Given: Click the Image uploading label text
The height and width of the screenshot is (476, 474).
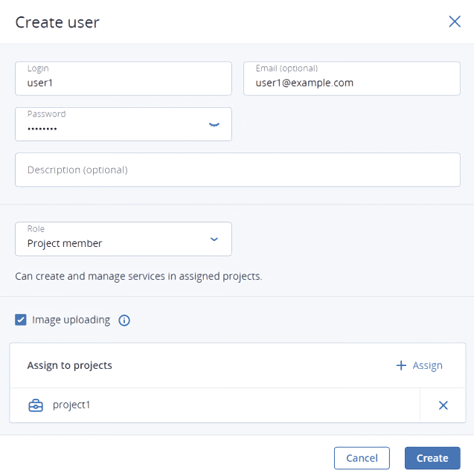Looking at the screenshot, I should 71,320.
